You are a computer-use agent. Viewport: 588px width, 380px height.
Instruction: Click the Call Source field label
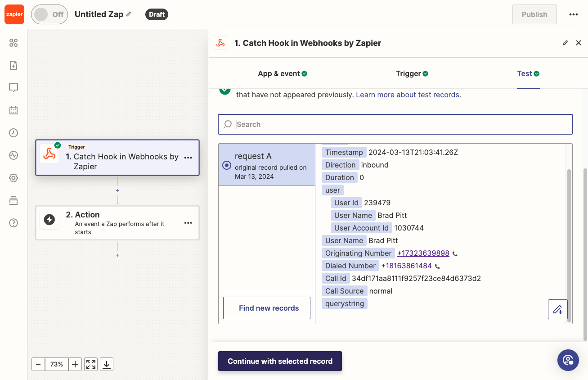345,291
